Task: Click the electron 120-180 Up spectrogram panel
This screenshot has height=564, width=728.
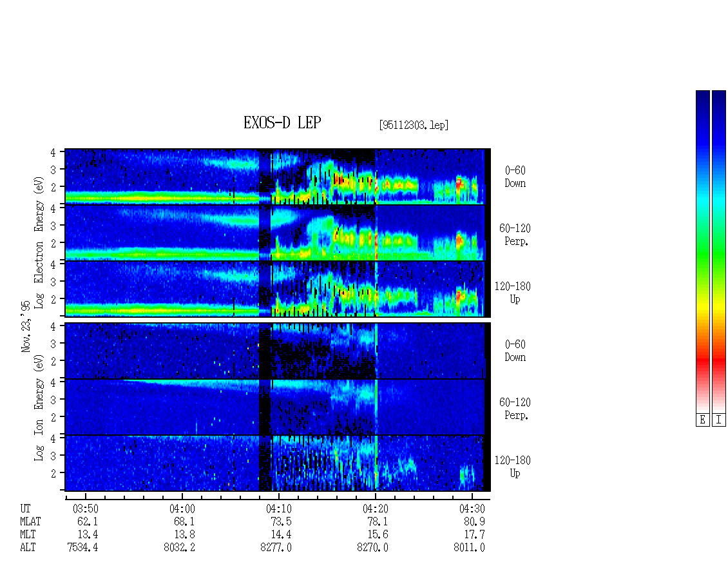Action: pyautogui.click(x=278, y=289)
